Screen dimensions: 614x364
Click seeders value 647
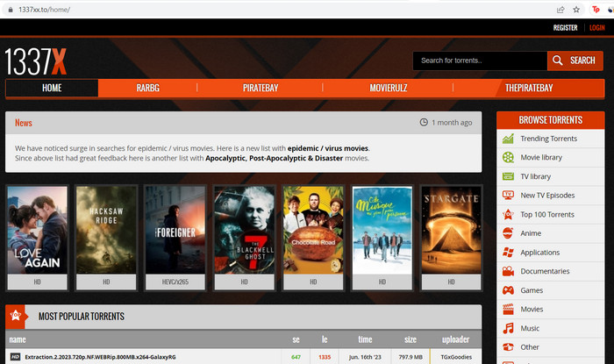[296, 357]
